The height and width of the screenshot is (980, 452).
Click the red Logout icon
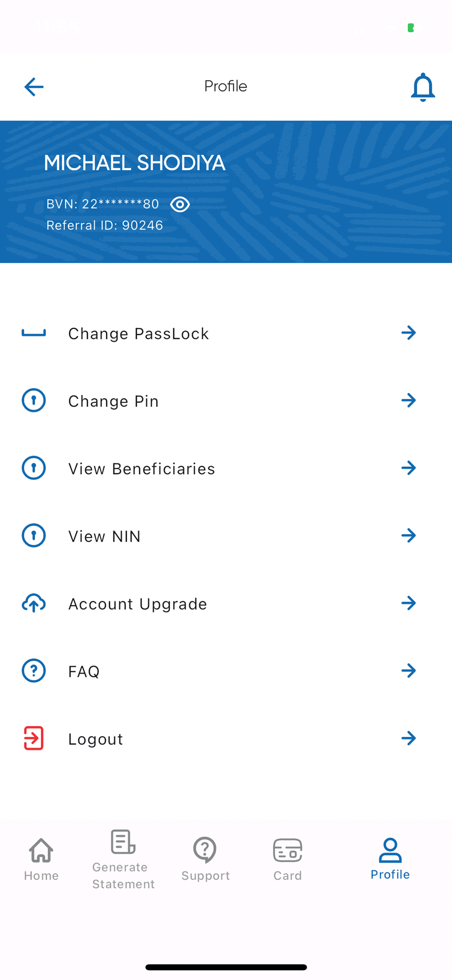pos(34,738)
